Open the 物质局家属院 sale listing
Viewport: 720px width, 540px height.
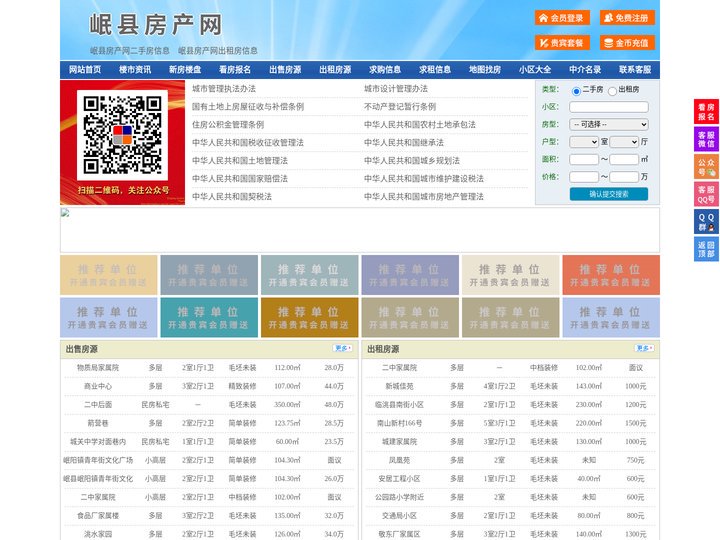coord(98,368)
